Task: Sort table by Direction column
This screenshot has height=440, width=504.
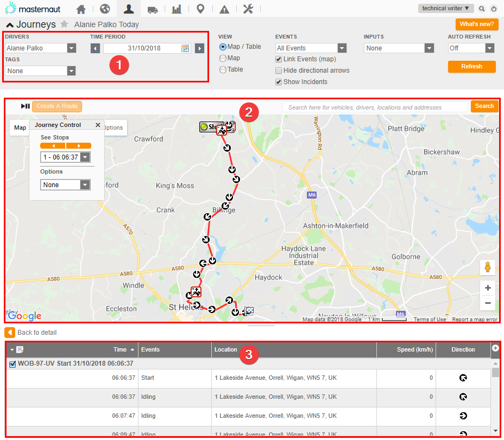Action: click(463, 349)
